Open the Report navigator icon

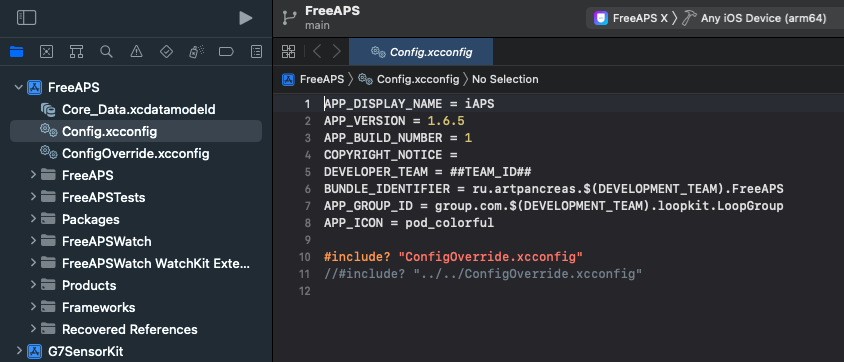(257, 52)
